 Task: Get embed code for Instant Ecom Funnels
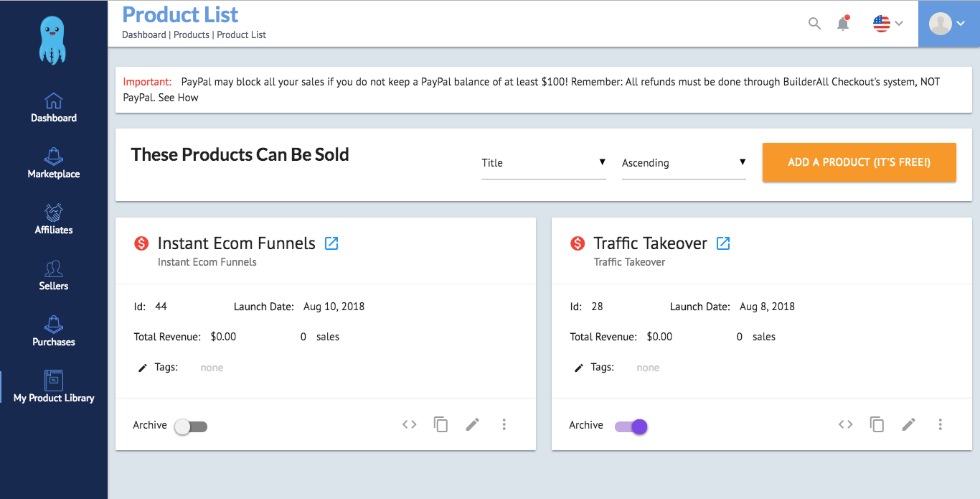click(410, 424)
